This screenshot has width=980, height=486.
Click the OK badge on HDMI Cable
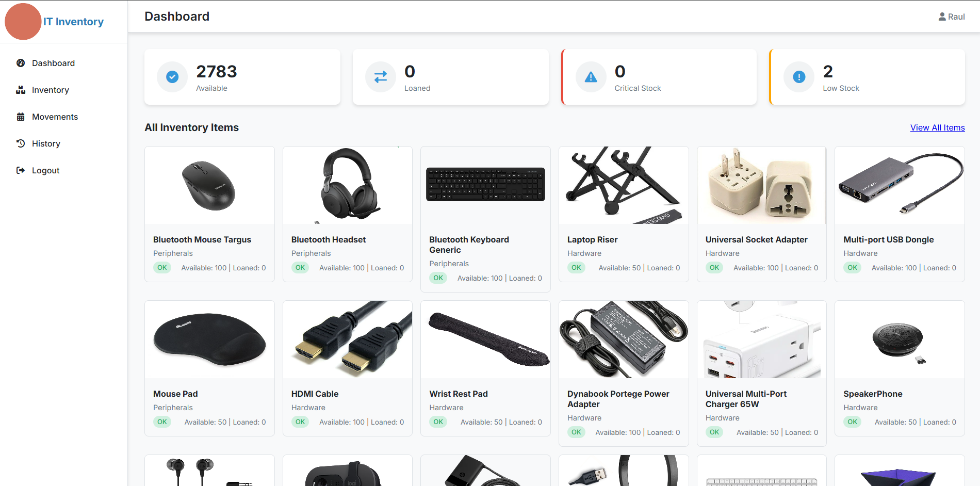click(300, 422)
